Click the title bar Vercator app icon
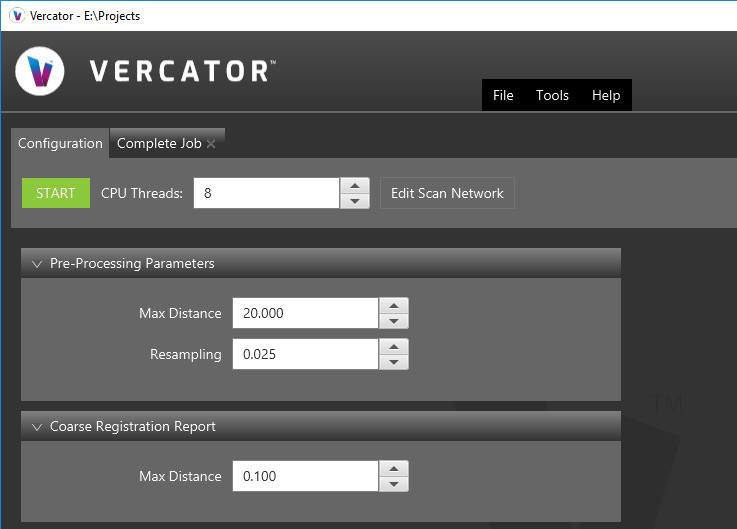Image resolution: width=737 pixels, height=529 pixels. pos(17,16)
